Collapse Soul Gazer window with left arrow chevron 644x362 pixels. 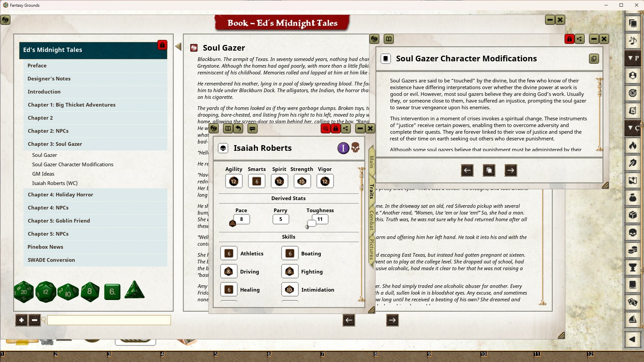pyautogui.click(x=178, y=47)
